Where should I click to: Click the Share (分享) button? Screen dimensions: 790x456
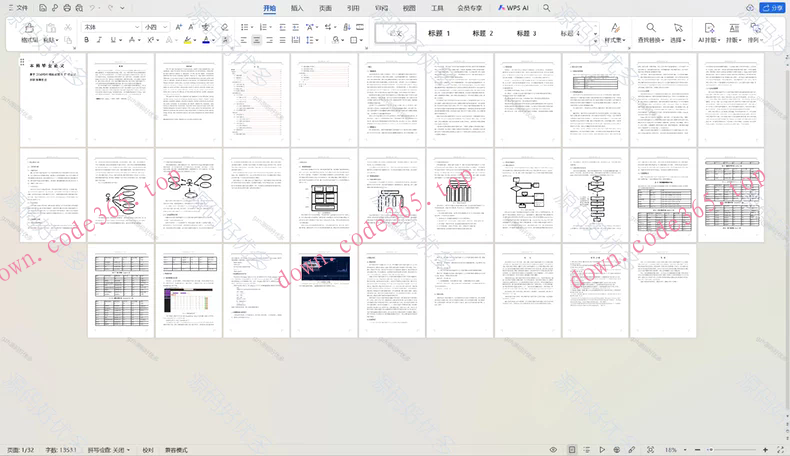(772, 7)
